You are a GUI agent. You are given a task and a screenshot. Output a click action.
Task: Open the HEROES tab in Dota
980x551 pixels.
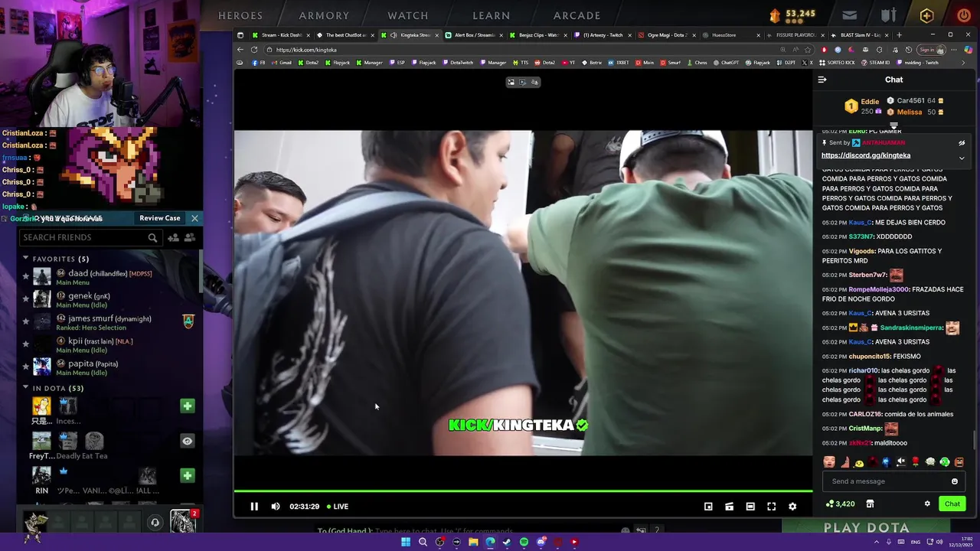pos(240,15)
